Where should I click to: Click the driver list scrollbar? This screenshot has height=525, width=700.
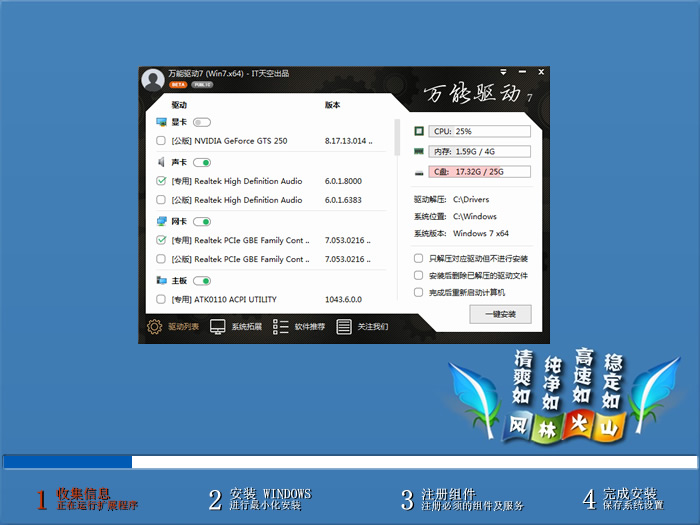(397, 137)
